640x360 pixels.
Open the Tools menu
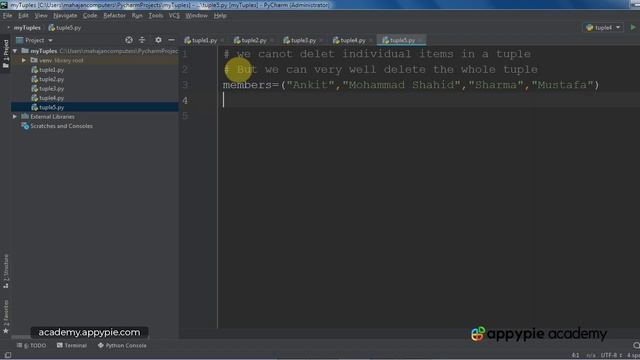coord(156,16)
